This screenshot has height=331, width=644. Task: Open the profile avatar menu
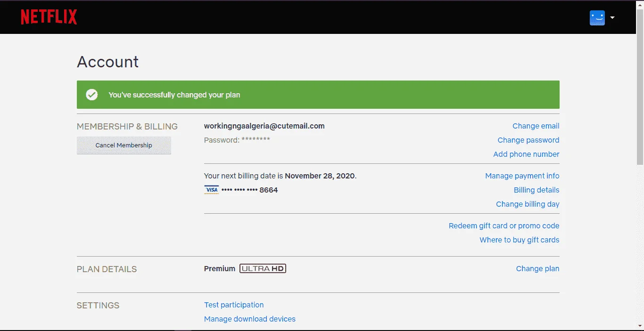coord(597,18)
